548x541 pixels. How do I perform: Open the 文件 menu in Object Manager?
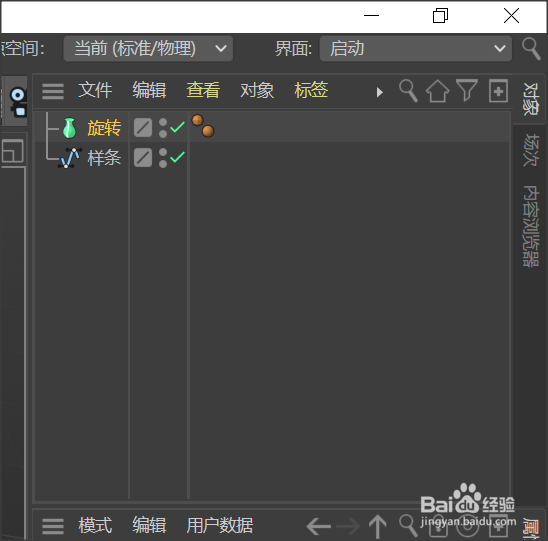[x=95, y=91]
